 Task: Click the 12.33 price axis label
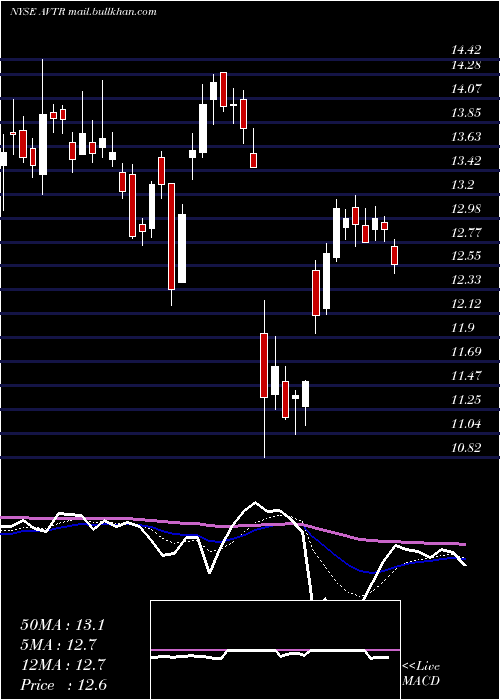tap(466, 280)
